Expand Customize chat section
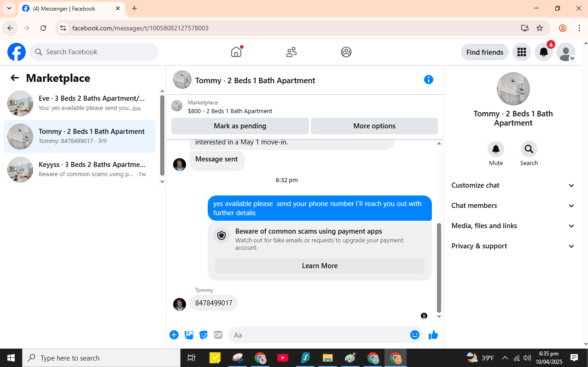 tap(513, 185)
